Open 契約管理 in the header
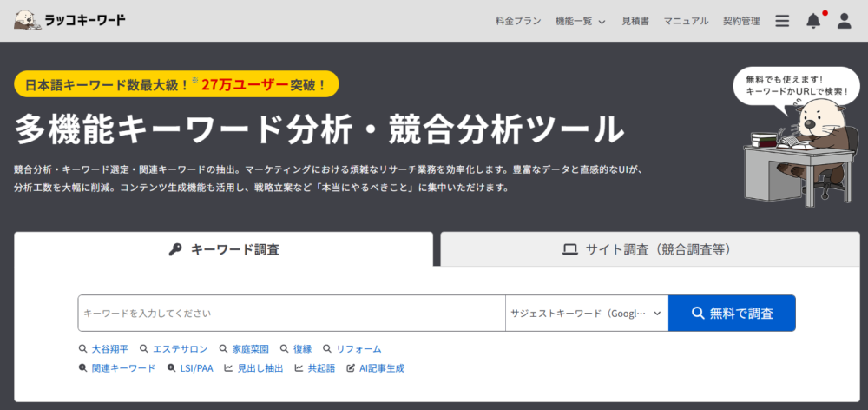 [x=741, y=21]
